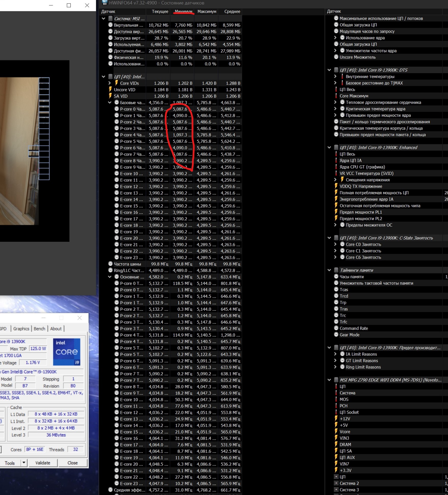Click the sensor icon beside Физическая н...
Viewport: 448px width, 495px height.
click(110, 57)
